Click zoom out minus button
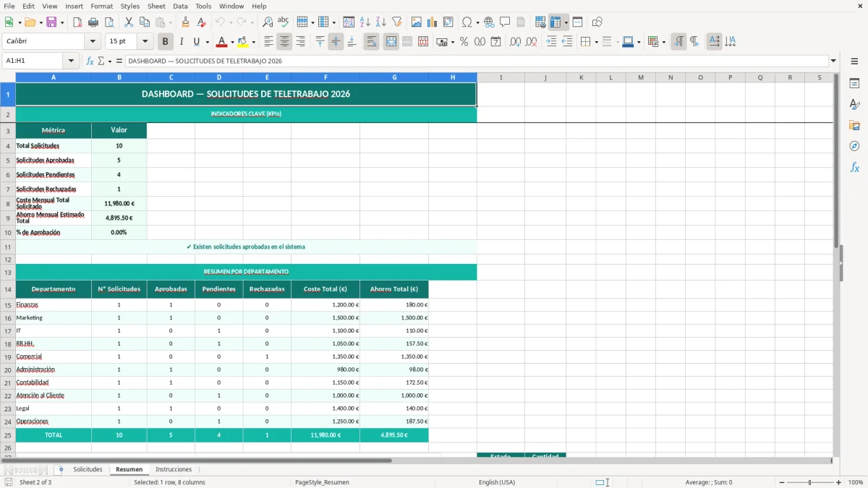Image resolution: width=868 pixels, height=488 pixels. (x=782, y=482)
